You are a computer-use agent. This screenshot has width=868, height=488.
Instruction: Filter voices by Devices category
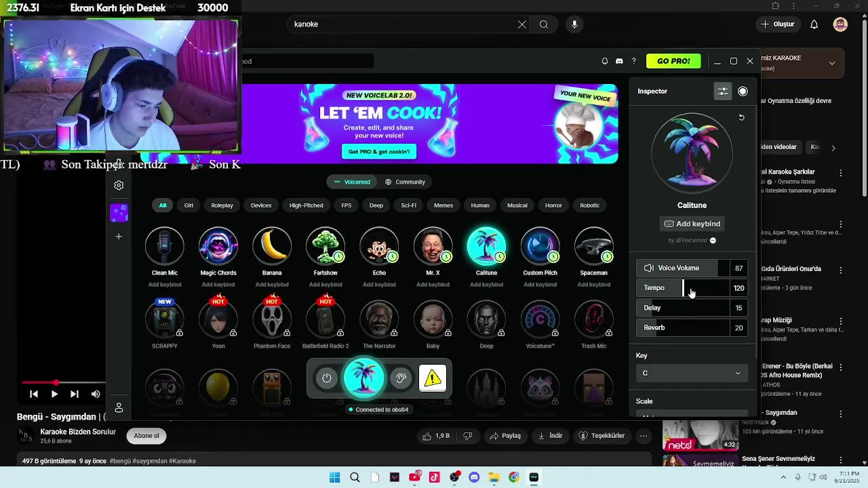[x=261, y=205]
